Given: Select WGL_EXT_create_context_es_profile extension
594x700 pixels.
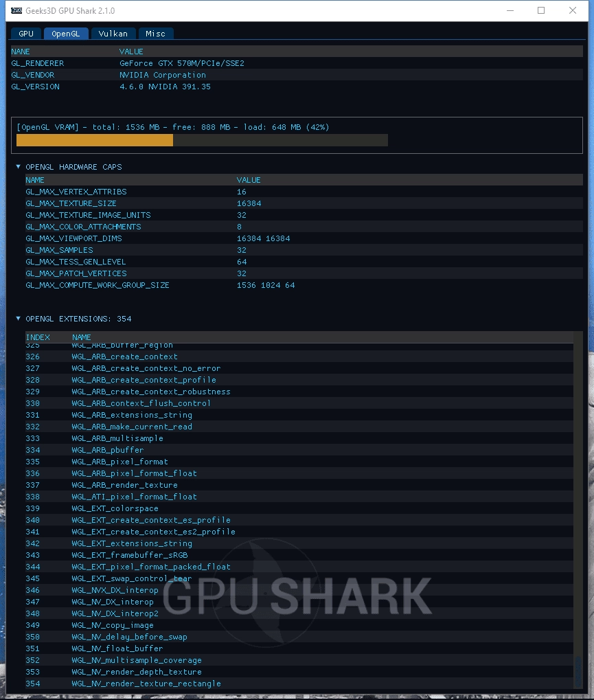Looking at the screenshot, I should (299, 519).
